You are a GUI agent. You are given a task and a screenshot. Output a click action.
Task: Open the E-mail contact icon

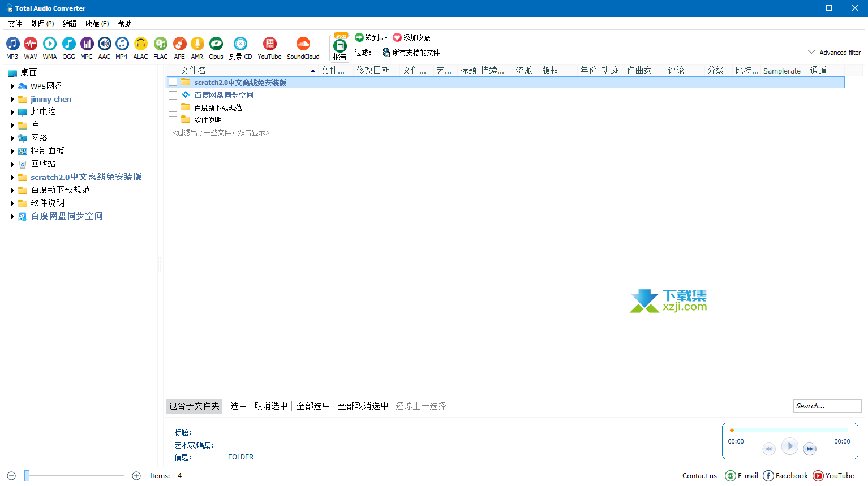click(x=731, y=476)
